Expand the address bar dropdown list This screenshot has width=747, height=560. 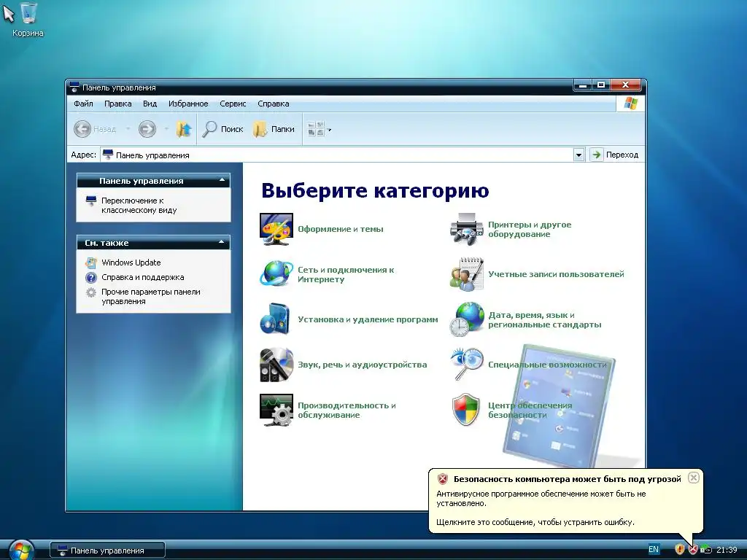coord(578,155)
